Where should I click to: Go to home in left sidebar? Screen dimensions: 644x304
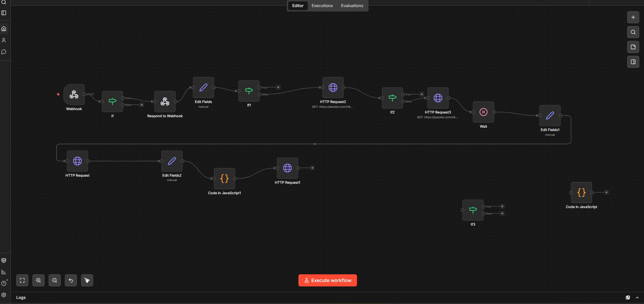(x=4, y=29)
